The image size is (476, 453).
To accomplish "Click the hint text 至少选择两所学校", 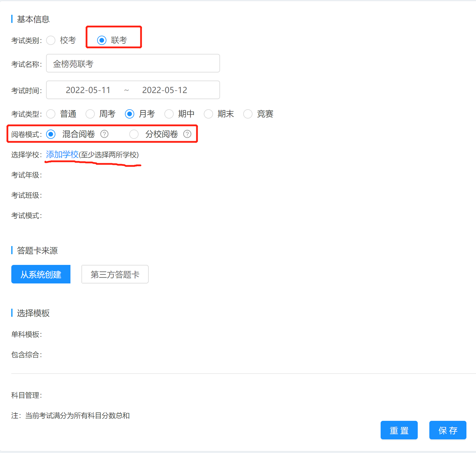I will tap(109, 155).
